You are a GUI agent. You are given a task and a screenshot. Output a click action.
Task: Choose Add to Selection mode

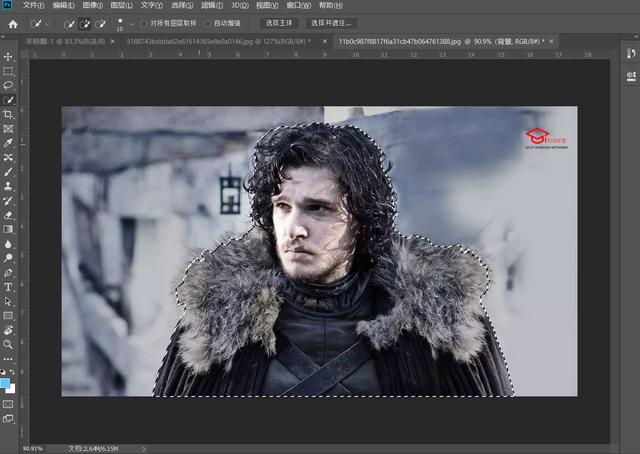84,24
